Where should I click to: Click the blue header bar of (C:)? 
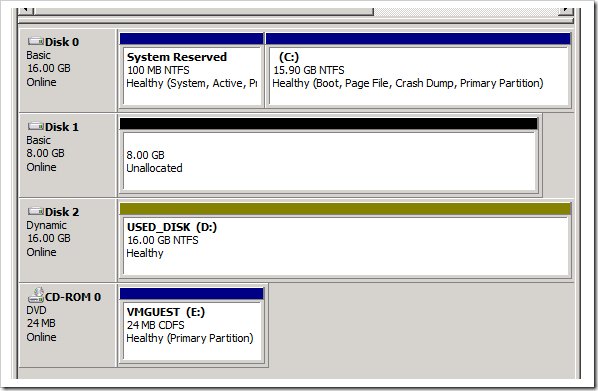click(x=418, y=39)
